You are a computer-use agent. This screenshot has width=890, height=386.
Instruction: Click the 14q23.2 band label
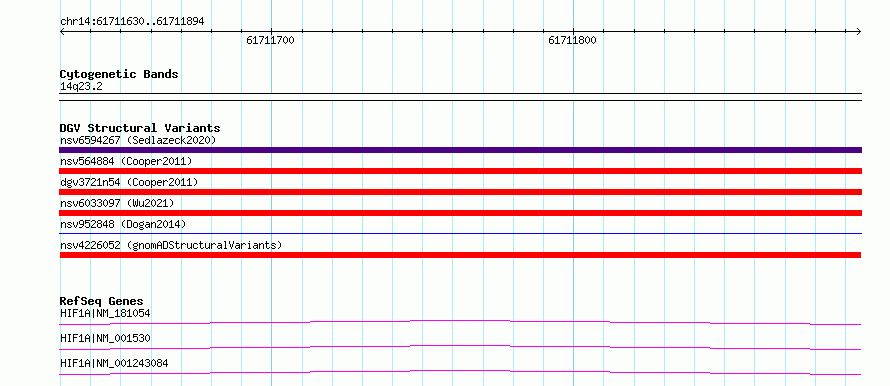click(81, 87)
